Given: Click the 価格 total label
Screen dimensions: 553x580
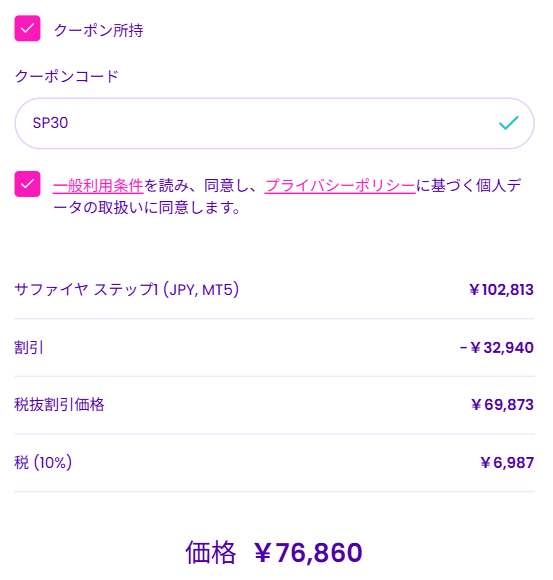Looking at the screenshot, I should tap(210, 553).
